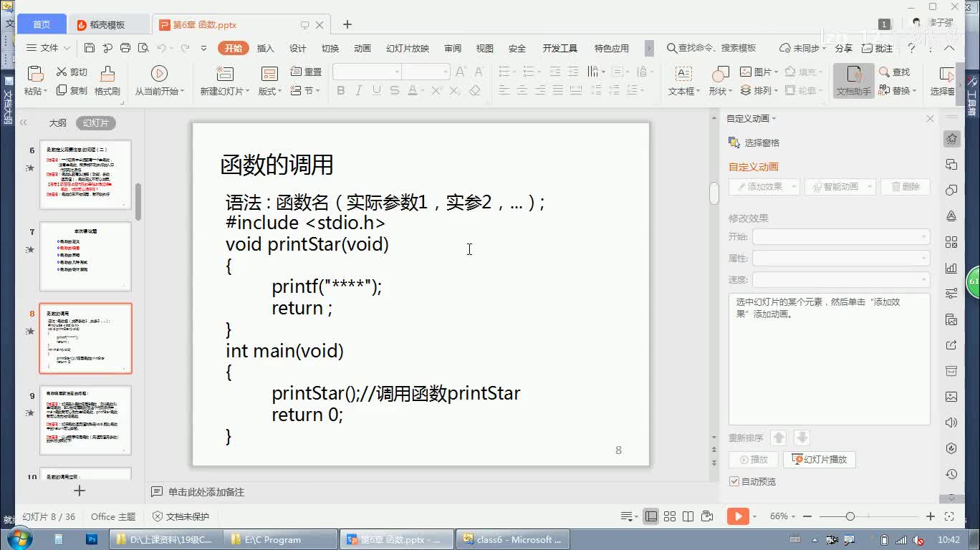Expand the font name combo box
Viewport: 980px width, 550px height.
tap(397, 72)
